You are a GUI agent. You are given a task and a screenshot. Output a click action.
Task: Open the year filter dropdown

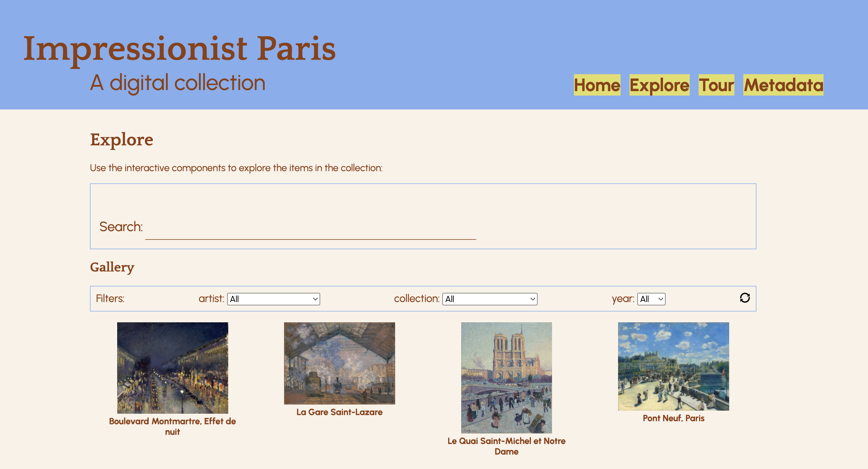tap(650, 299)
